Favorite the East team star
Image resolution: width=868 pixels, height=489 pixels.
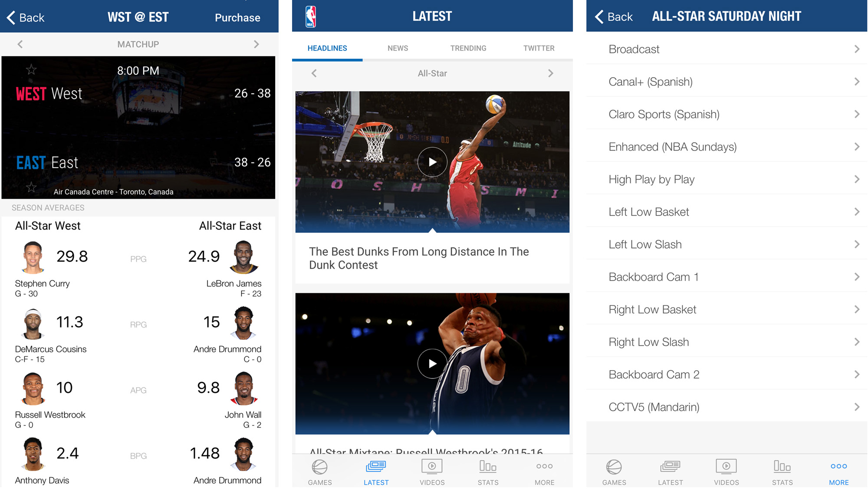(x=31, y=187)
